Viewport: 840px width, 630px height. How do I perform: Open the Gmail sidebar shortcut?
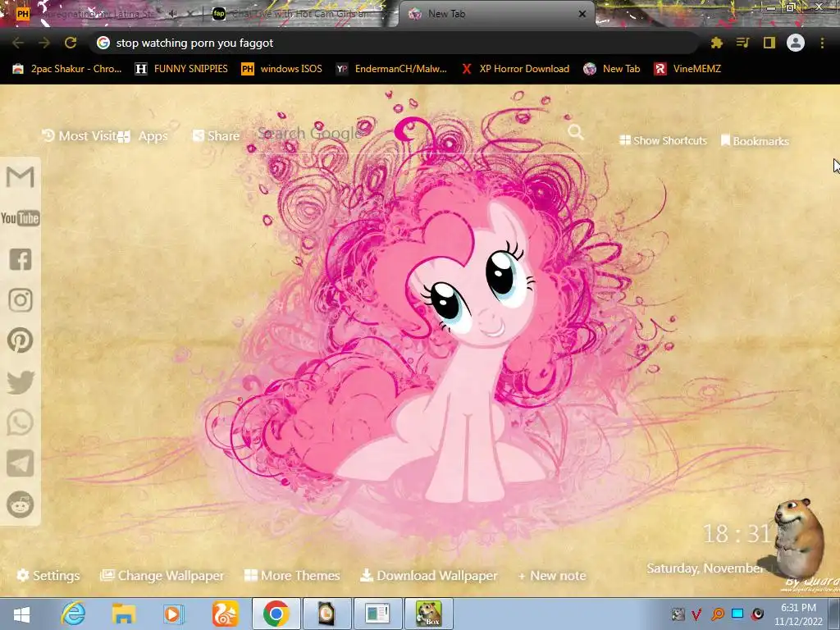pos(21,177)
